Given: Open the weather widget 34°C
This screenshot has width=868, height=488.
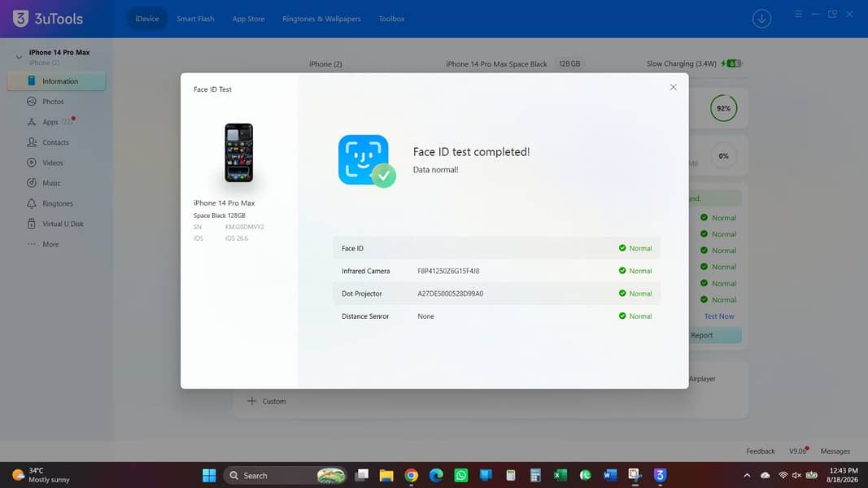Looking at the screenshot, I should 41,475.
